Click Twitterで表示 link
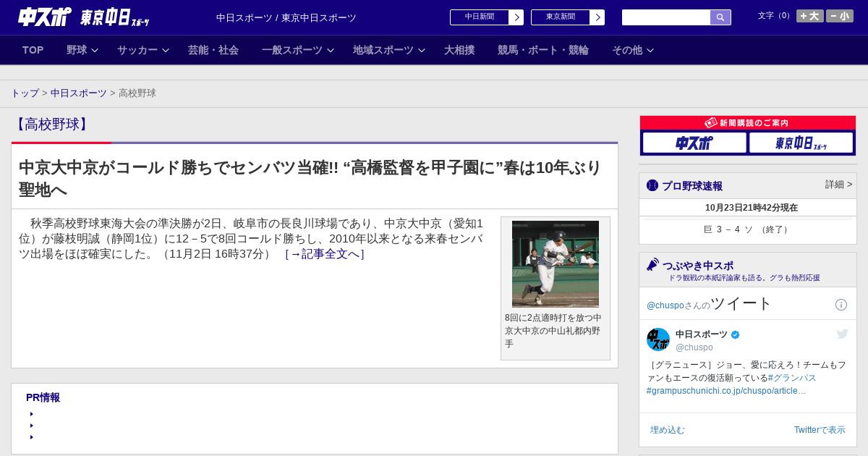This screenshot has height=456, width=868. coord(820,430)
